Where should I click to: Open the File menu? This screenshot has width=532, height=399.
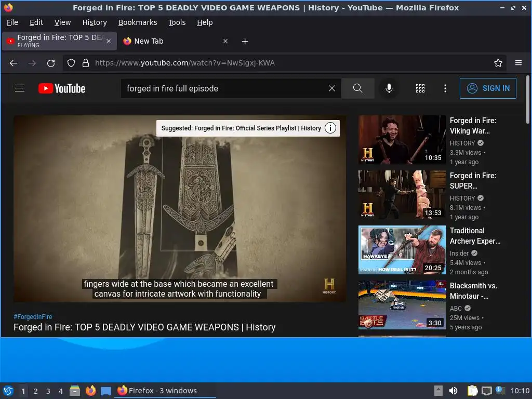[12, 22]
